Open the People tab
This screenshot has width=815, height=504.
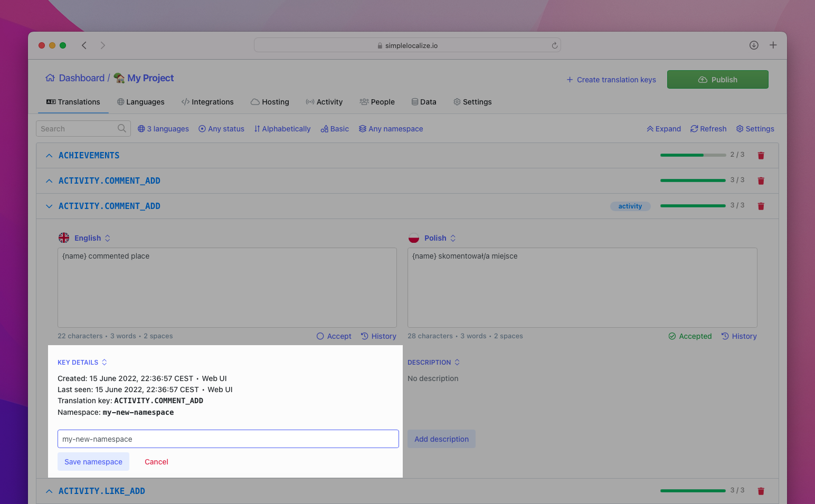click(377, 102)
